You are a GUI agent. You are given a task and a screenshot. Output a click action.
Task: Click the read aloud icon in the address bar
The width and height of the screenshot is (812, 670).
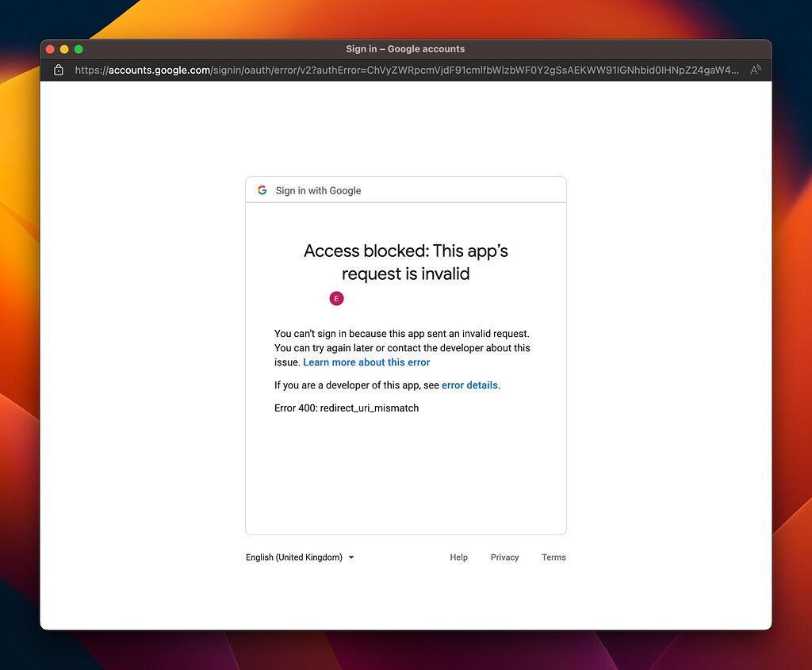click(x=755, y=70)
